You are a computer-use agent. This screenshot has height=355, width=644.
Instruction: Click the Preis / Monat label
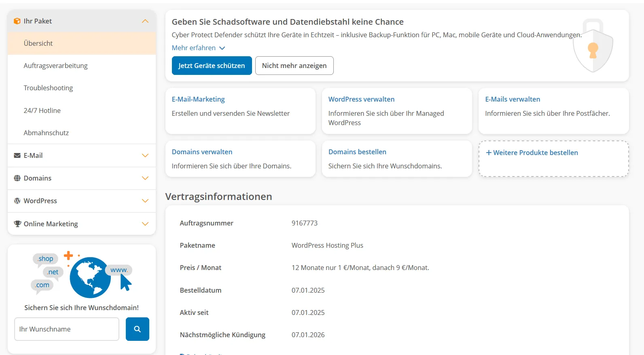click(201, 268)
